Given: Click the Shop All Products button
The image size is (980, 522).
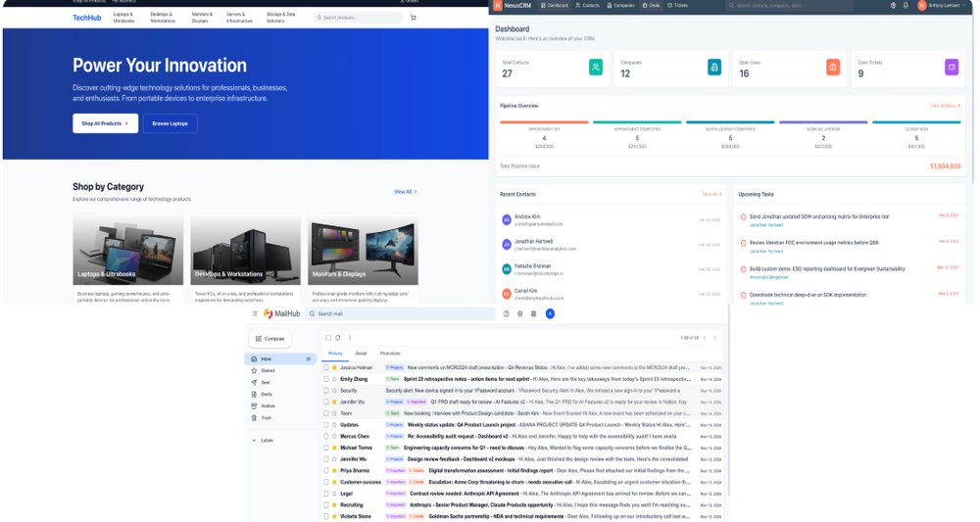Looking at the screenshot, I should tap(105, 123).
